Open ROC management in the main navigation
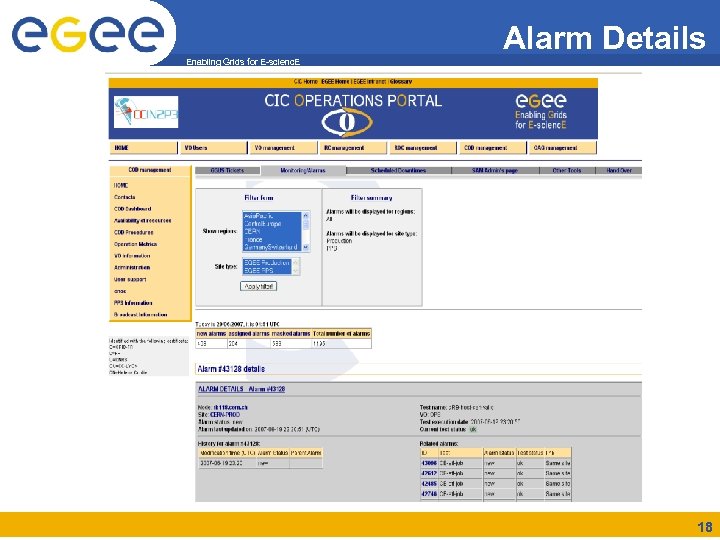The width and height of the screenshot is (720, 540). 423,148
